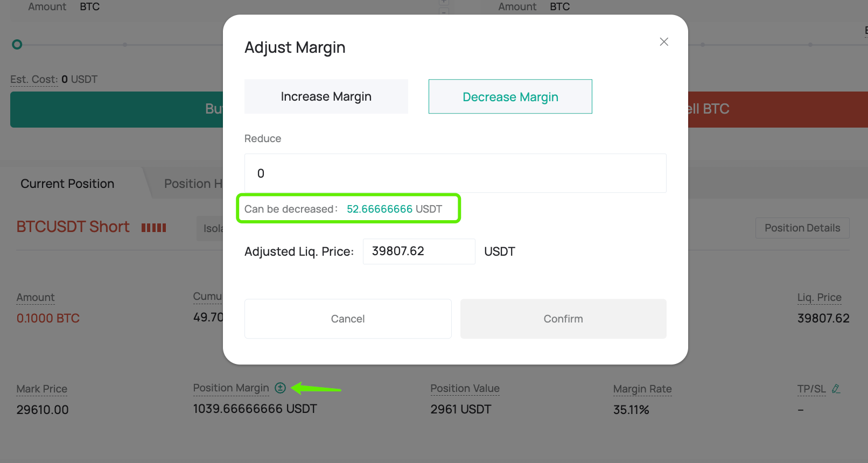Open the Position Details button
Viewport: 868px width, 463px height.
[x=802, y=228]
